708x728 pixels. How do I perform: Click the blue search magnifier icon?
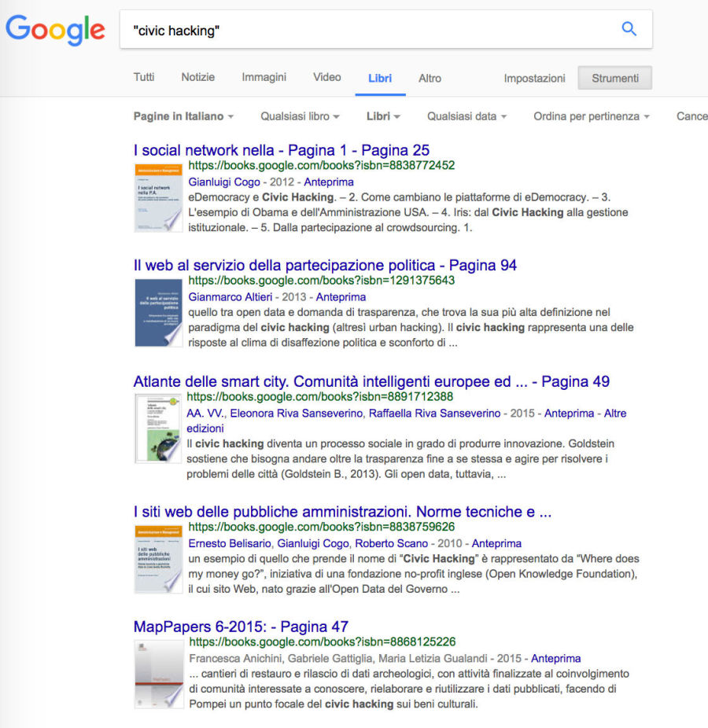[629, 29]
